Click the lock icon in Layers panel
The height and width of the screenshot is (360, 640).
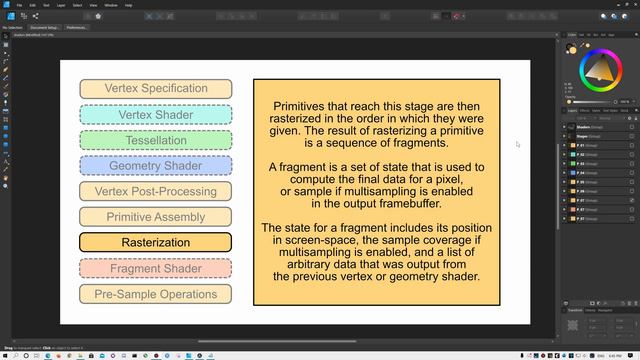tap(636, 118)
